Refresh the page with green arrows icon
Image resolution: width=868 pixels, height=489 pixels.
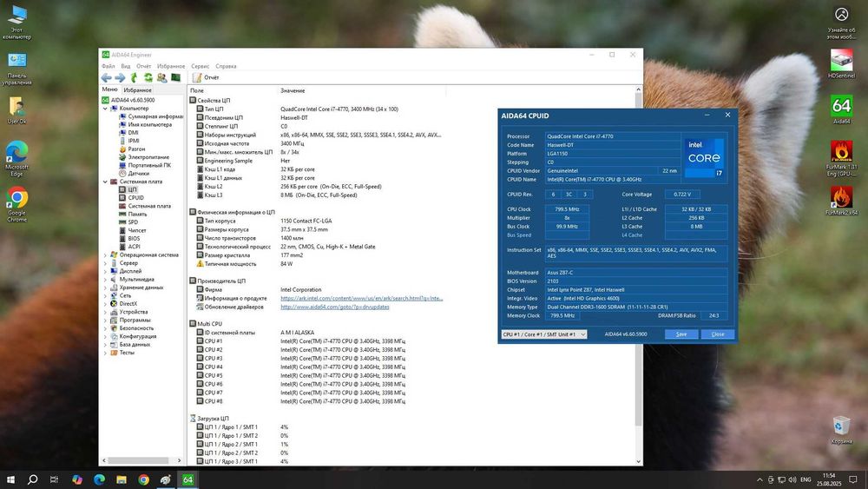148,77
